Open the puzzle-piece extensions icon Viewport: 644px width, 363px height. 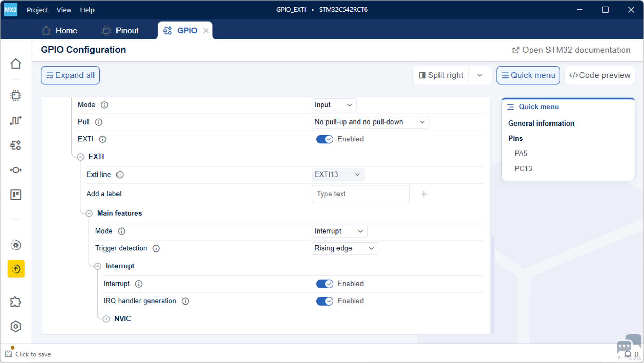pos(16,302)
